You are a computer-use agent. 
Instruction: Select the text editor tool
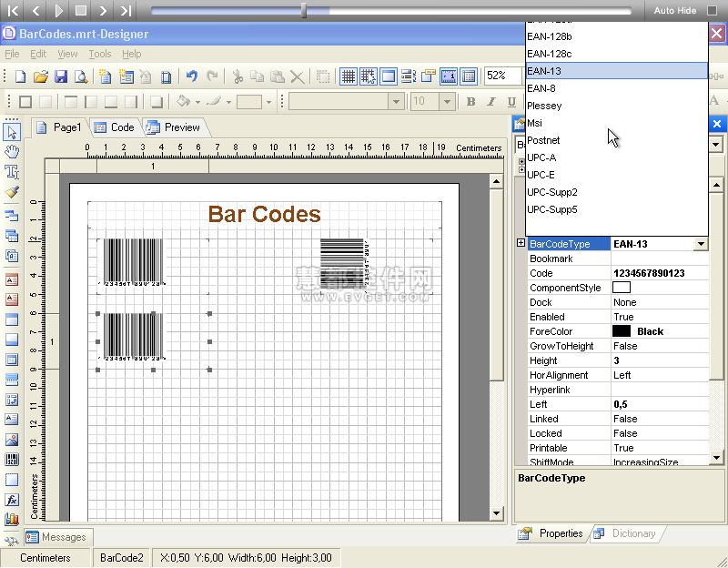[x=12, y=171]
